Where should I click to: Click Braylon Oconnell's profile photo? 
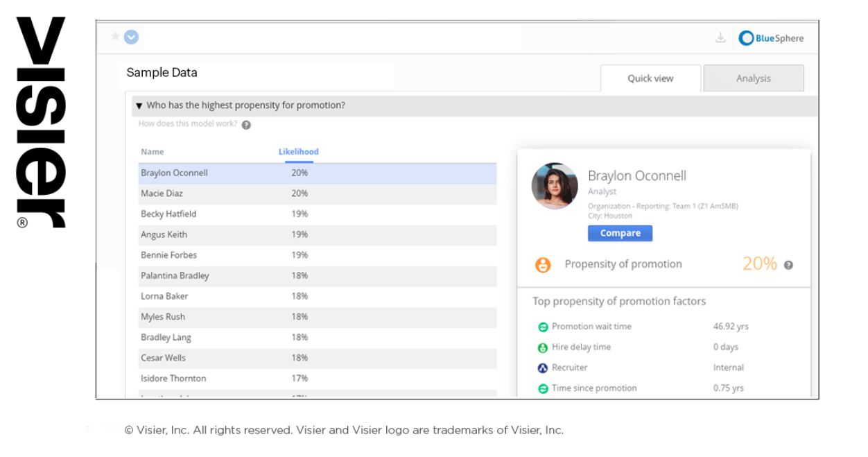[x=555, y=186]
